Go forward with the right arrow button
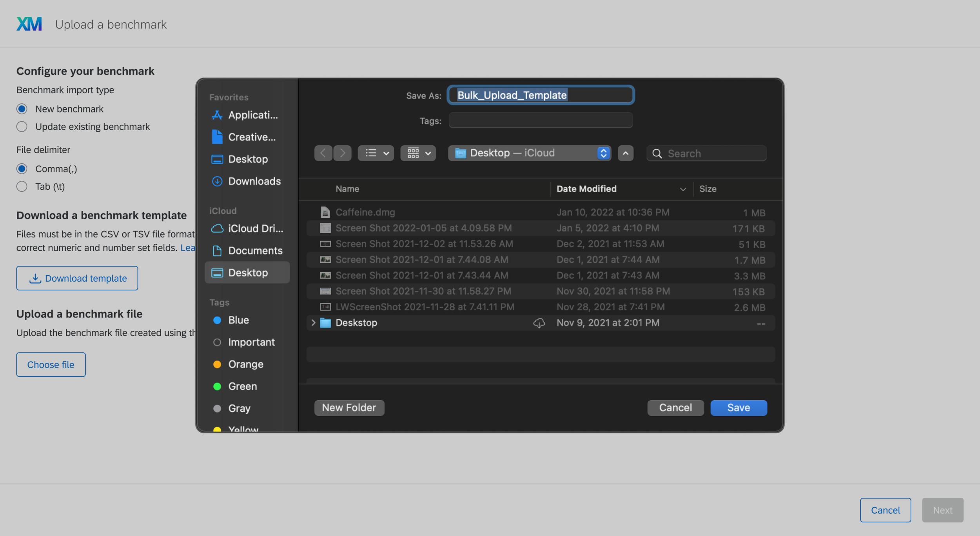 342,153
